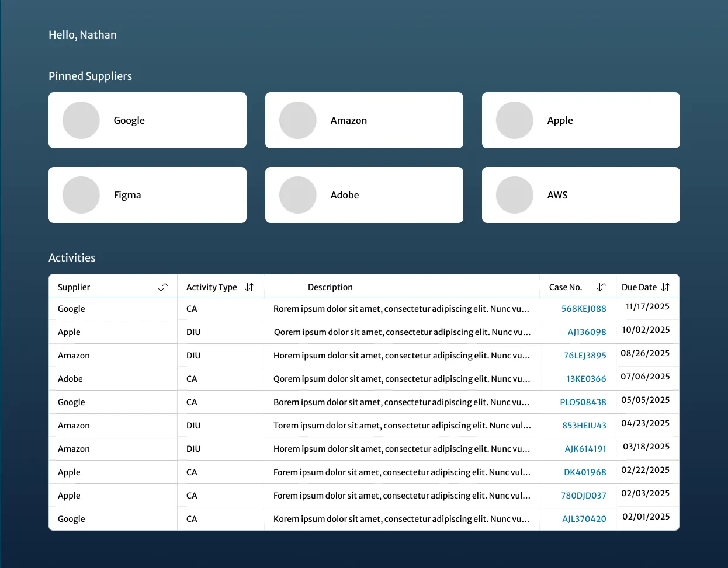The width and height of the screenshot is (728, 568).
Task: Click the Adobe supplier avatar icon
Action: coord(297,194)
